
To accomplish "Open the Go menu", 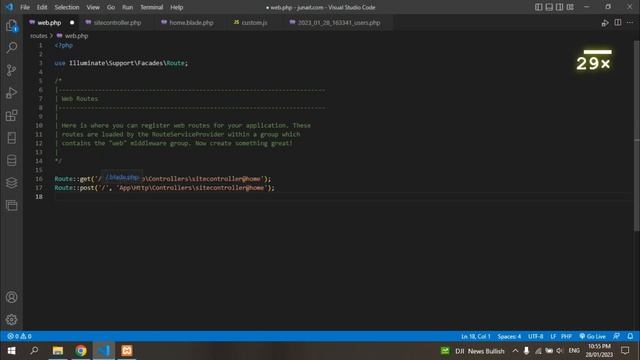I will [111, 7].
